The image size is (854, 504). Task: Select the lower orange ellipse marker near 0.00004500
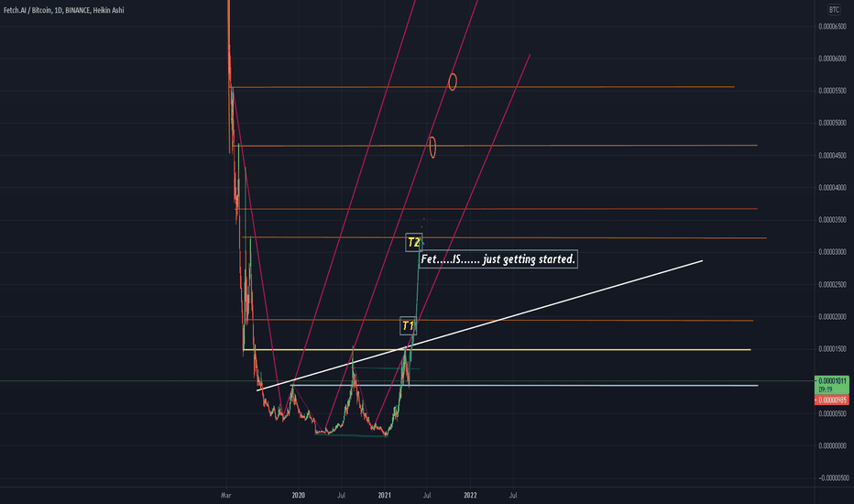pyautogui.click(x=432, y=148)
